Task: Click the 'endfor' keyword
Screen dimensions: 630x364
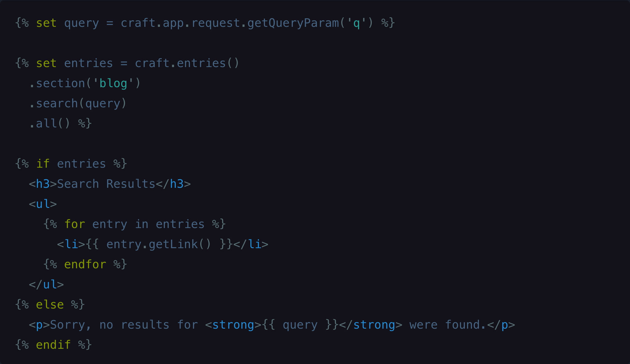Action: point(85,265)
